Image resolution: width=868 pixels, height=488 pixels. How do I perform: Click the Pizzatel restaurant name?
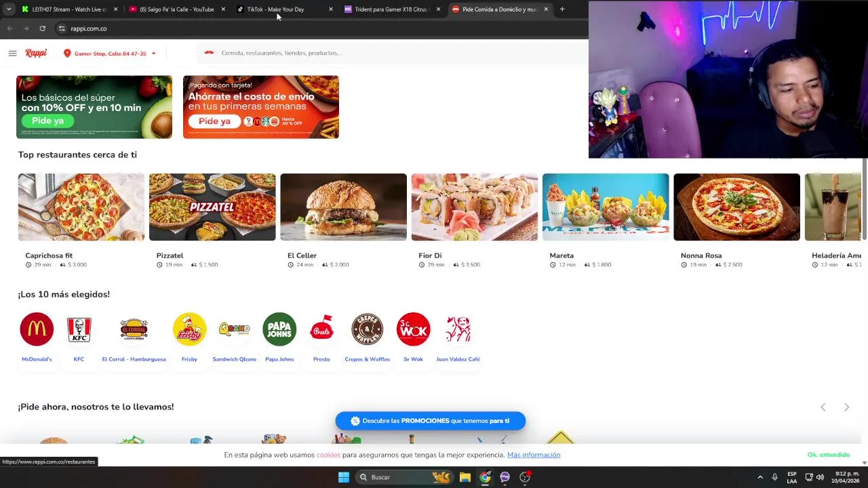[170, 256]
